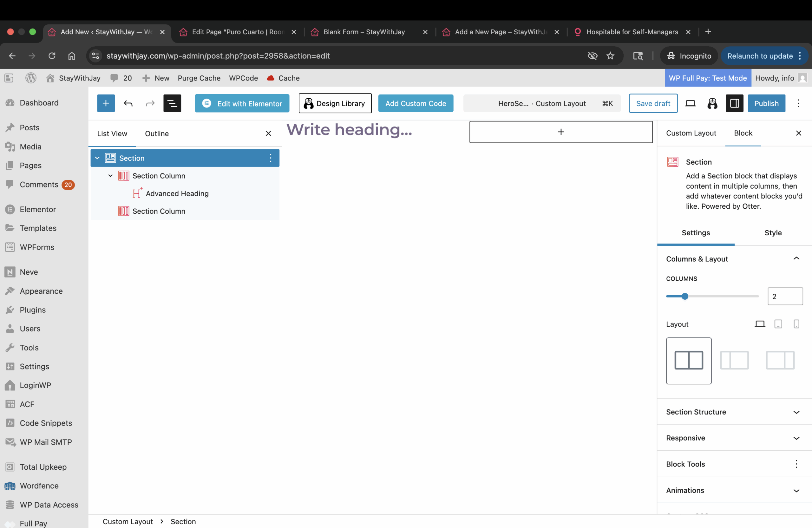Open the Block Tools options menu
The width and height of the screenshot is (812, 528).
tap(797, 464)
